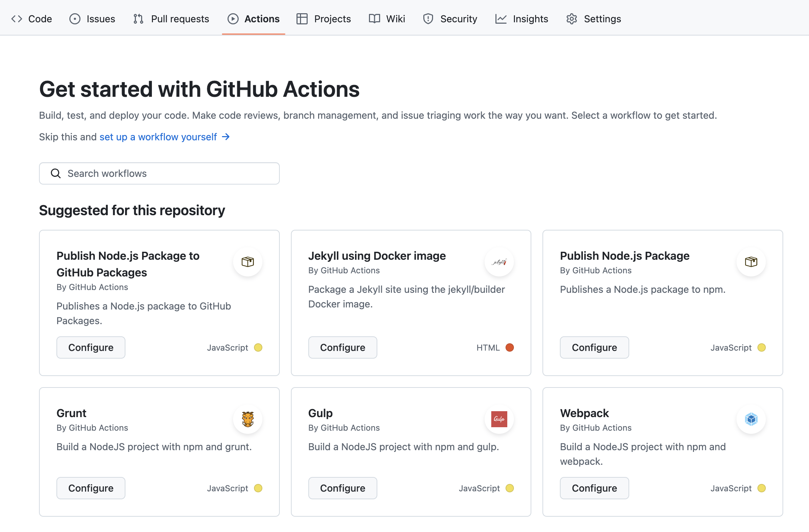Image resolution: width=809 pixels, height=532 pixels.
Task: Click the Webpack blue cube icon
Action: tap(751, 419)
